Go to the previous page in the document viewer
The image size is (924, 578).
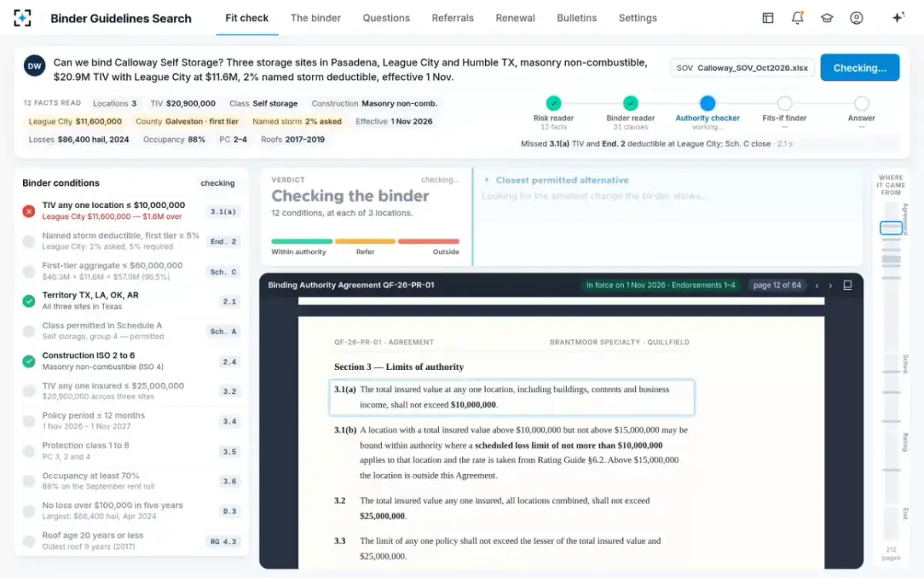pos(817,286)
